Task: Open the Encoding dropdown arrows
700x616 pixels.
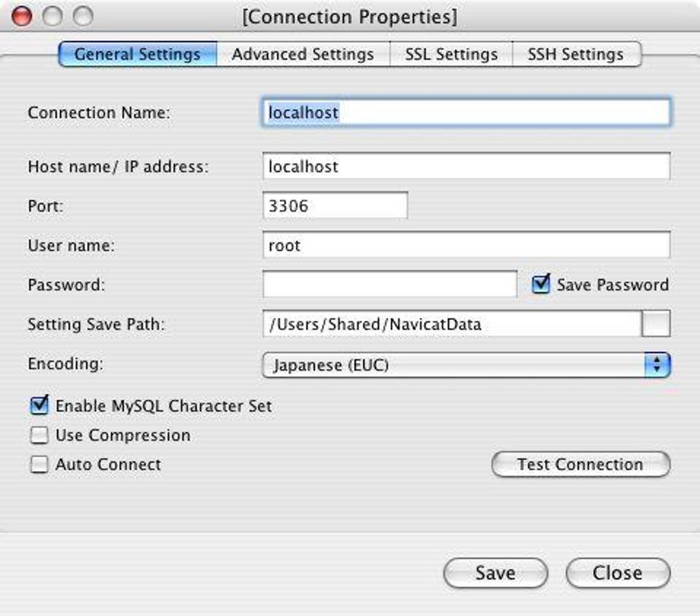Action: 657,365
